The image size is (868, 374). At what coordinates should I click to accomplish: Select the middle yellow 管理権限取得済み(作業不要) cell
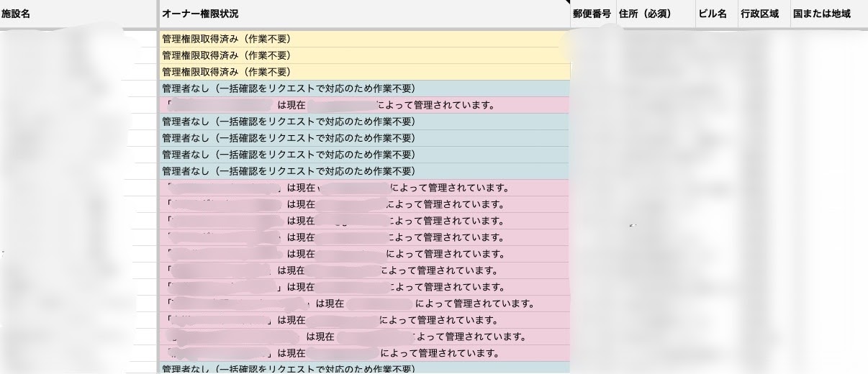pyautogui.click(x=364, y=55)
